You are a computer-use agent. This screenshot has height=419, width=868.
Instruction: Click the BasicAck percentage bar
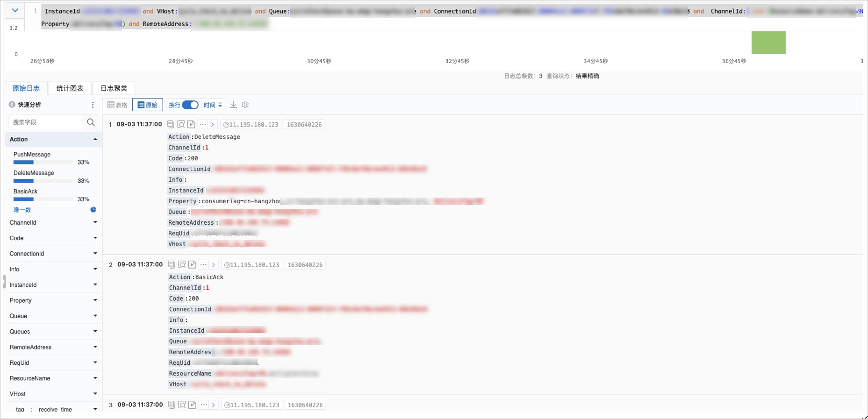click(43, 199)
